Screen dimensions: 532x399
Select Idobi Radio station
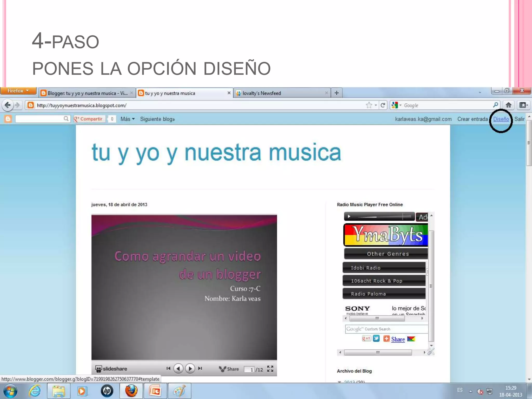coord(384,268)
